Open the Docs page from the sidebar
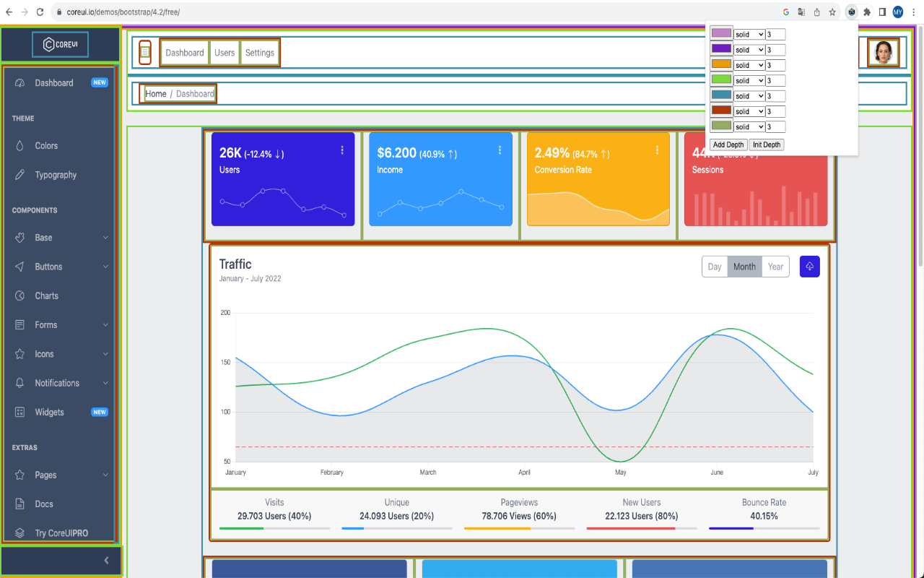 click(x=43, y=504)
